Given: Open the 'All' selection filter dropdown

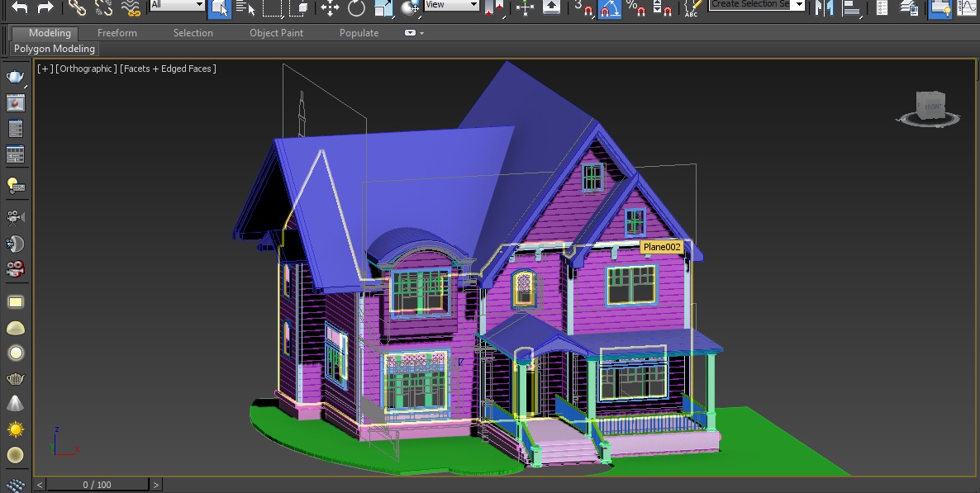Looking at the screenshot, I should [x=177, y=5].
